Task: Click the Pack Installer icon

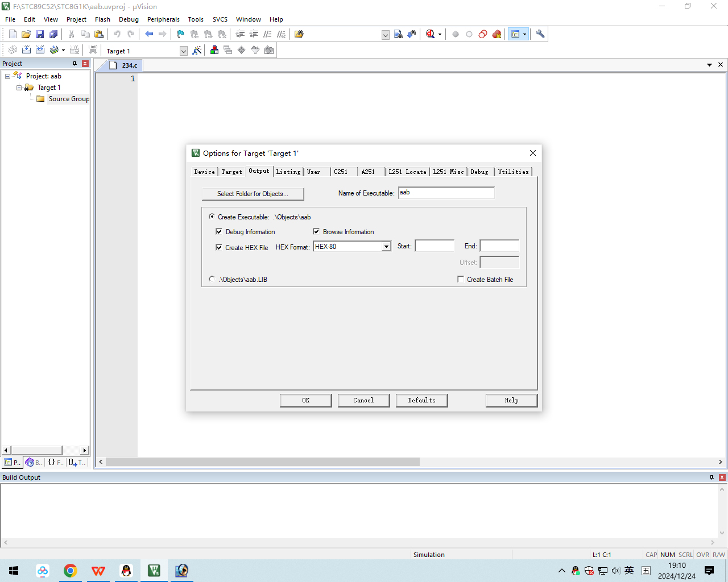Action: pyautogui.click(x=269, y=50)
